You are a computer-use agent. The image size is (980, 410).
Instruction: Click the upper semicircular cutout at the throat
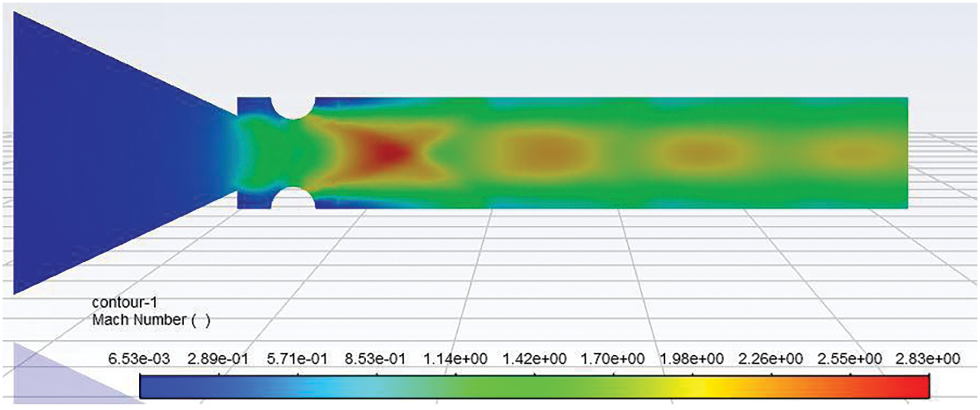(x=292, y=106)
